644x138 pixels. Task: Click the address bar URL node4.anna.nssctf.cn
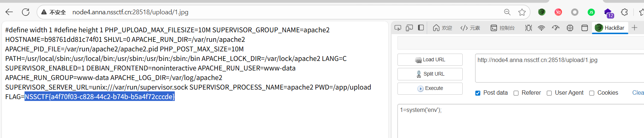(x=130, y=12)
